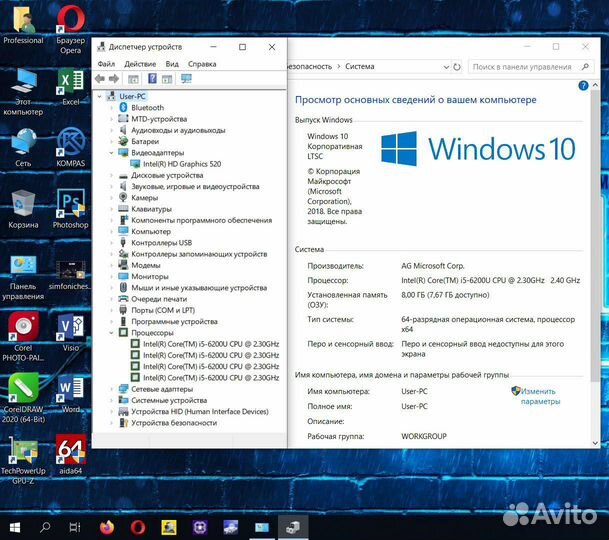Expand the Устройства HID node

111,411
